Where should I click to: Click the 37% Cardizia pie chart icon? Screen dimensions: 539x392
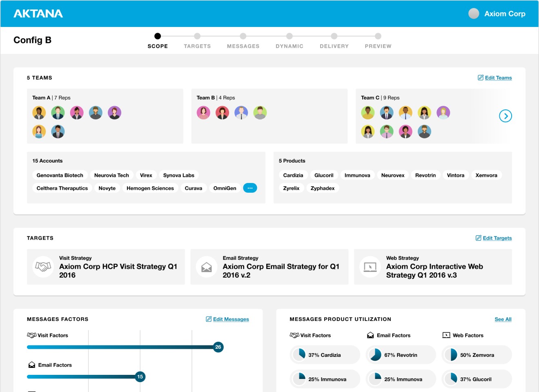click(x=299, y=355)
